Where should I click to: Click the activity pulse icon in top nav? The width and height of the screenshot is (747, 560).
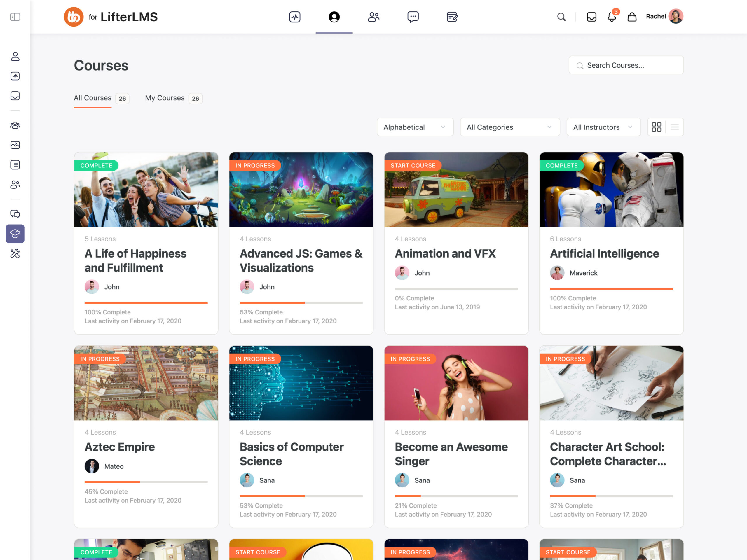click(x=294, y=17)
